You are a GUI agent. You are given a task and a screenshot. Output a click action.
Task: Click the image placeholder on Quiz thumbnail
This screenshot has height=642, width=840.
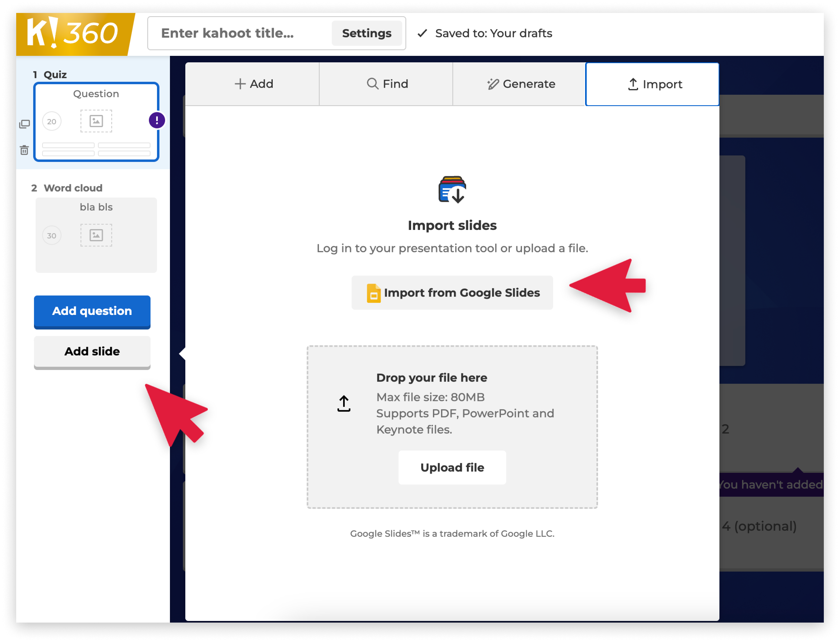(x=96, y=121)
